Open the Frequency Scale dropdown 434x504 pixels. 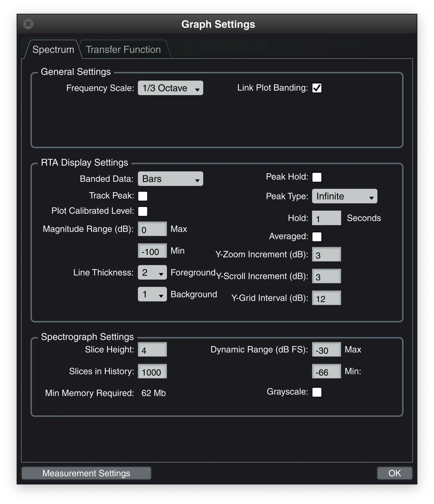click(170, 88)
